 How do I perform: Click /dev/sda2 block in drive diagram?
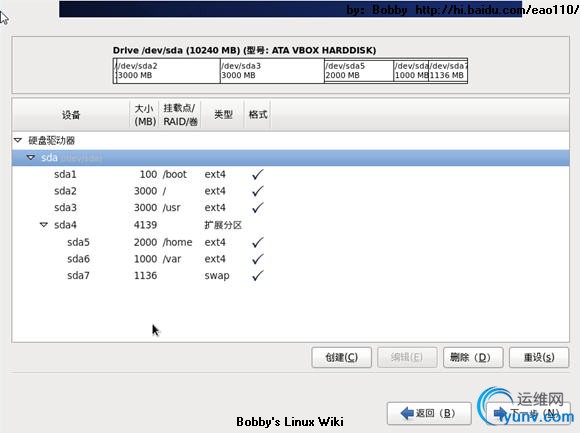pyautogui.click(x=168, y=71)
